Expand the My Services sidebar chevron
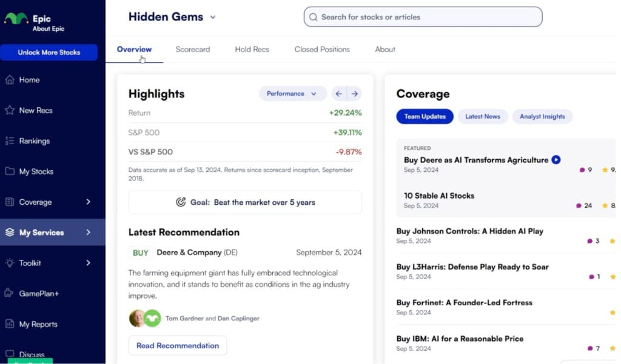The height and width of the screenshot is (364, 621). [x=89, y=232]
